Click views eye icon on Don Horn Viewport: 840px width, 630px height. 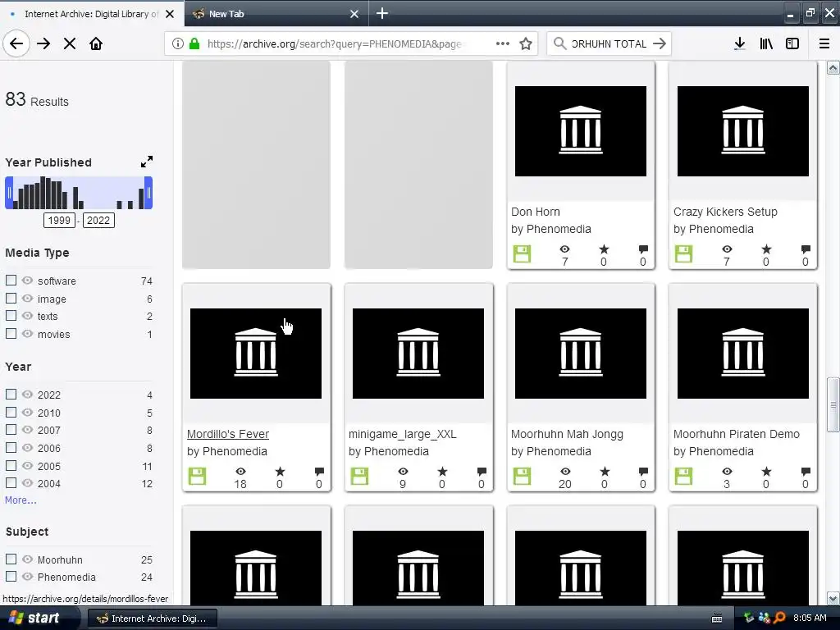pyautogui.click(x=564, y=249)
